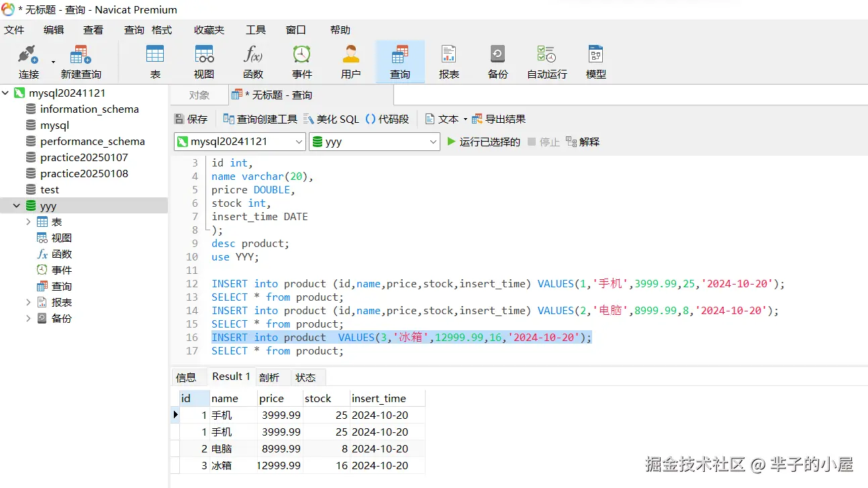The height and width of the screenshot is (488, 868).
Task: Run the selected SQL with 运行已选择的
Action: 483,142
